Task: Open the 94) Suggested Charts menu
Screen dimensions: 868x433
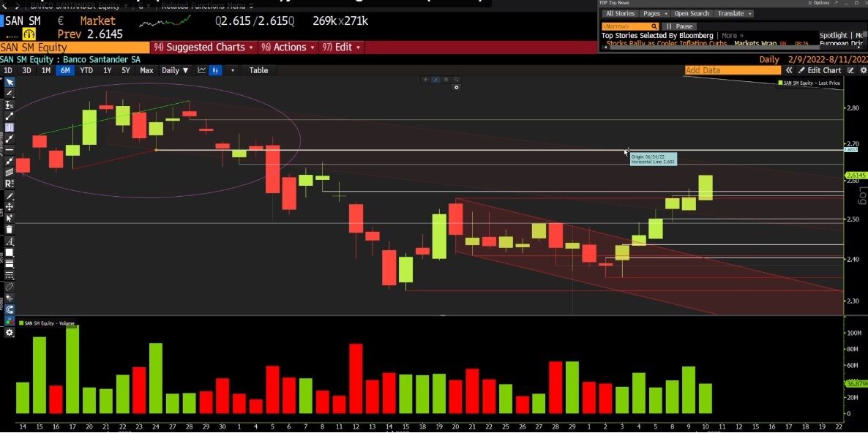Action: pyautogui.click(x=203, y=47)
